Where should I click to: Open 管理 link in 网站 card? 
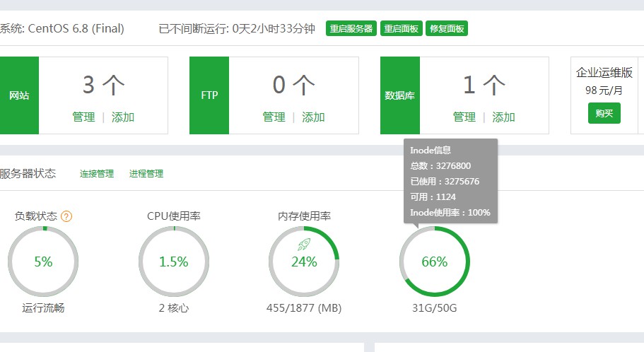[x=84, y=117]
